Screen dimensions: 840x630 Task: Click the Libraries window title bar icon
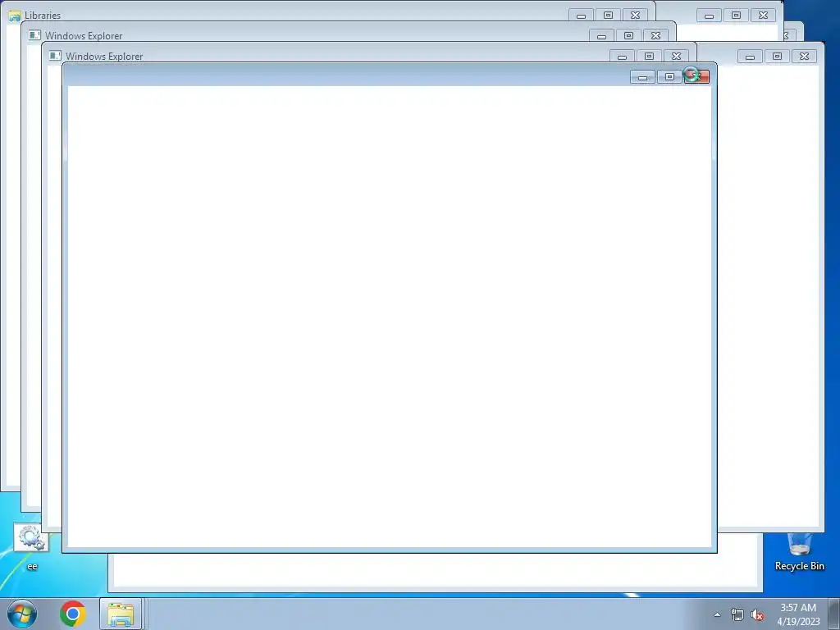point(15,16)
